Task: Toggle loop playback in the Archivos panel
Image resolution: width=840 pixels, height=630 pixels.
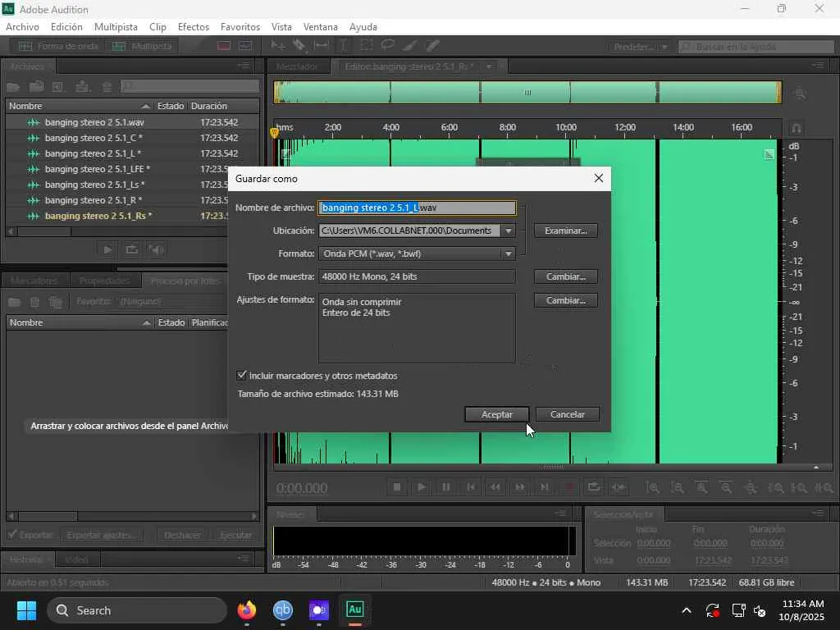Action: pyautogui.click(x=132, y=249)
